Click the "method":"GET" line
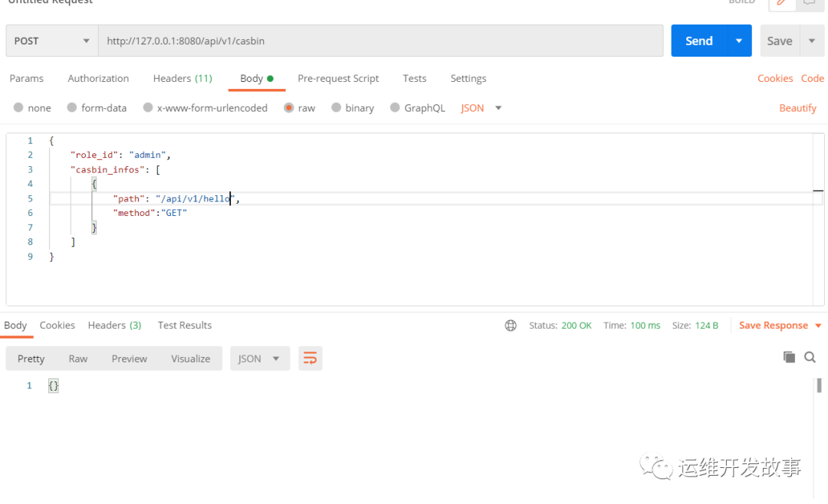The height and width of the screenshot is (504, 828). pos(150,213)
